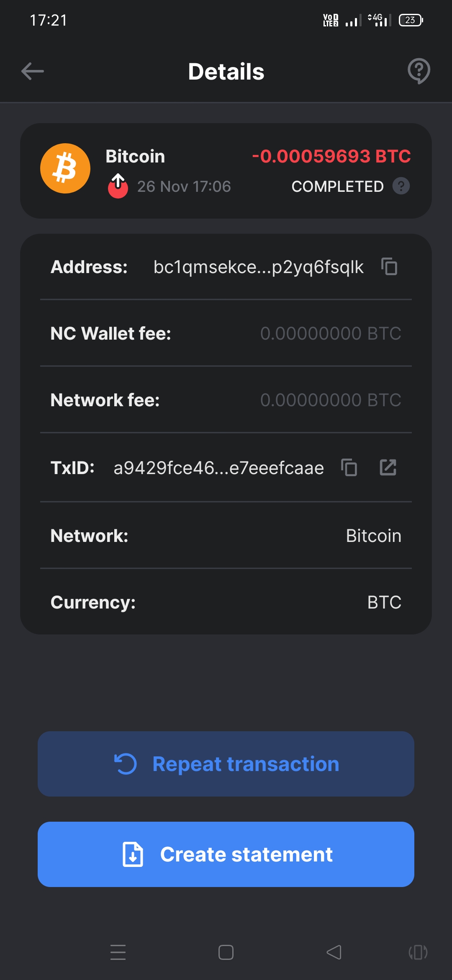Tap the orange Bitcoin logo
The width and height of the screenshot is (452, 980).
[65, 168]
